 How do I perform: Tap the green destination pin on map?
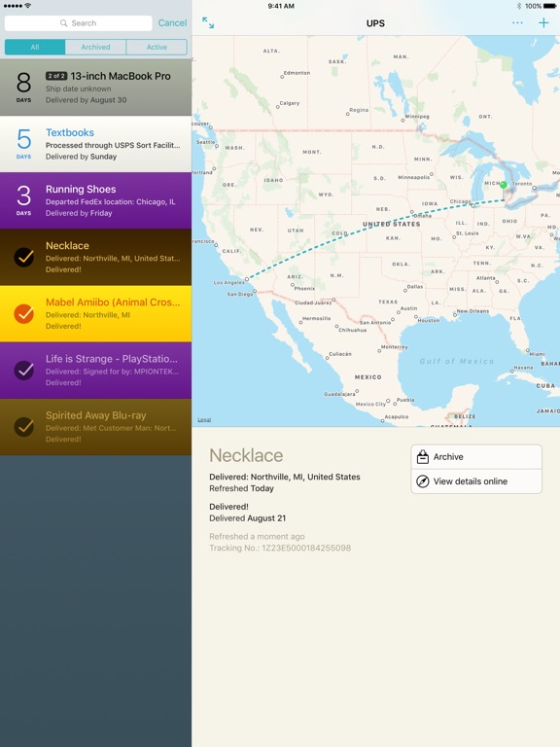pos(504,185)
